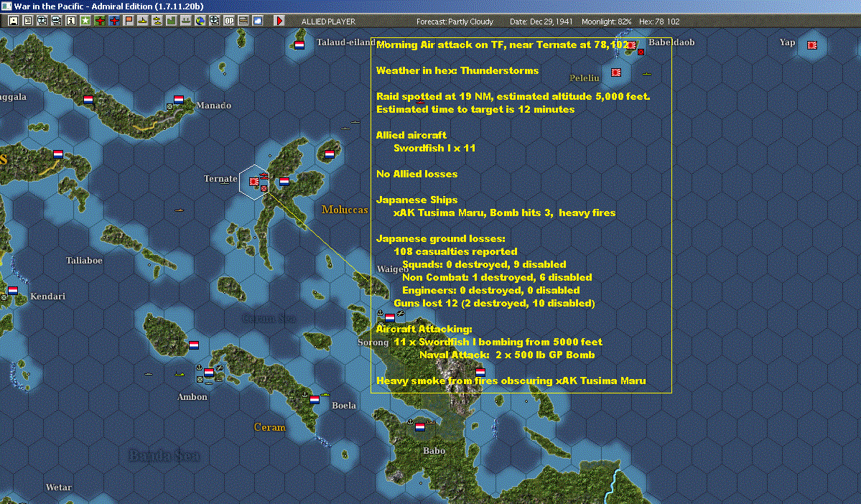Click the 'Forecast: Partly Cloudy' status text
861x504 pixels.
click(x=455, y=22)
